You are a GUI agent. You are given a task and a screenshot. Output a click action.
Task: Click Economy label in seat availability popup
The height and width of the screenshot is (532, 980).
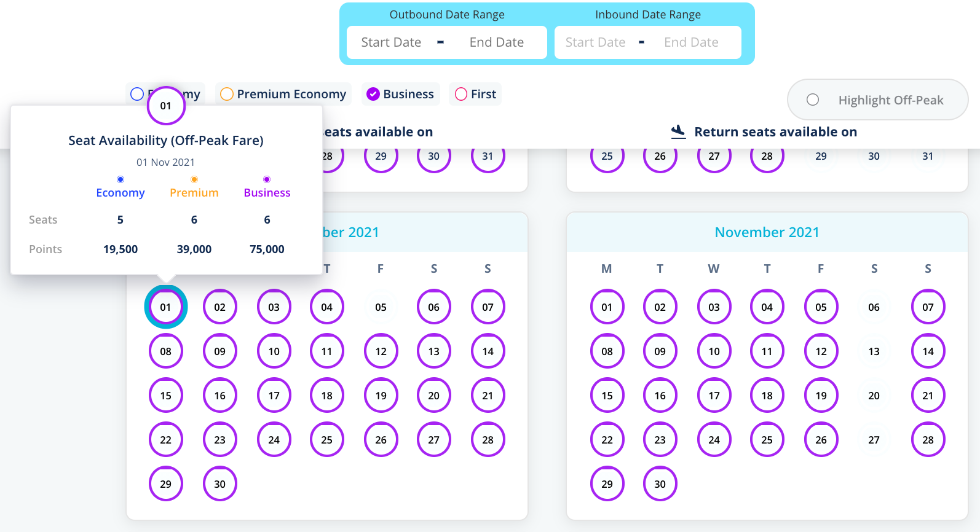pos(121,193)
